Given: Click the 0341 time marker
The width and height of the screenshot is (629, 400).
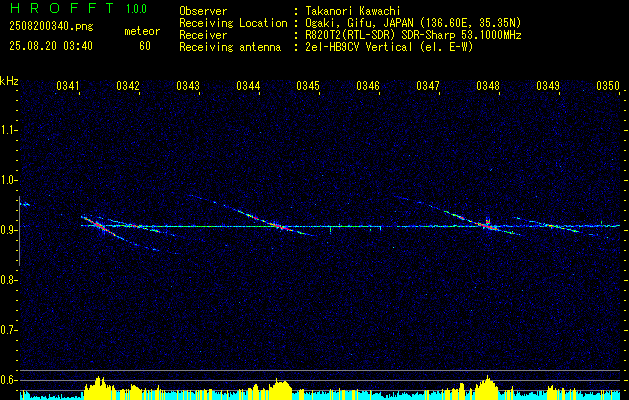Looking at the screenshot, I should tap(67, 86).
